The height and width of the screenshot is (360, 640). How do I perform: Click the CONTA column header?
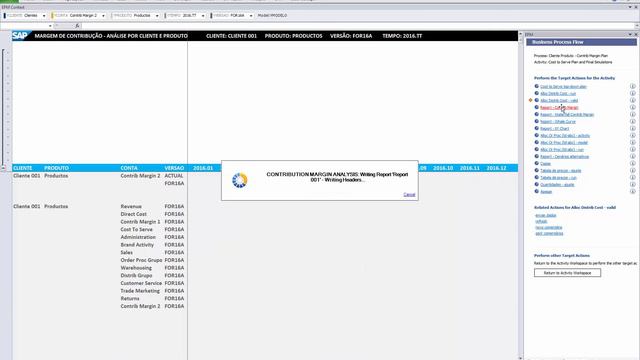[x=129, y=168]
